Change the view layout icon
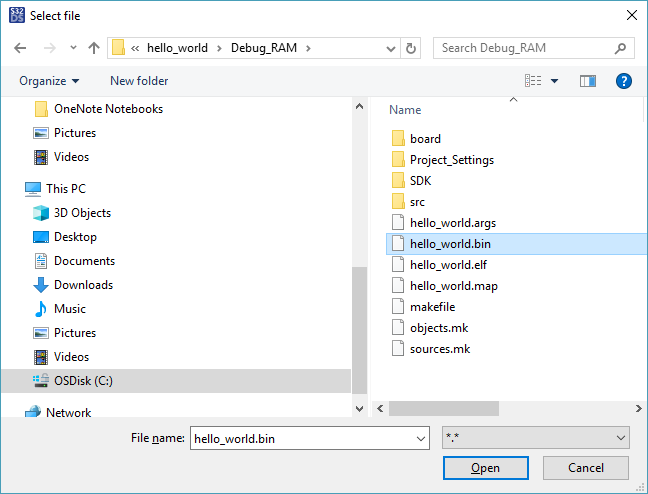 click(533, 81)
